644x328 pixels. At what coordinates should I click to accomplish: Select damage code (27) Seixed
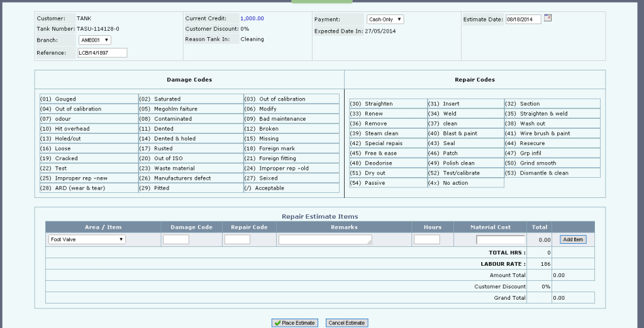pos(292,178)
